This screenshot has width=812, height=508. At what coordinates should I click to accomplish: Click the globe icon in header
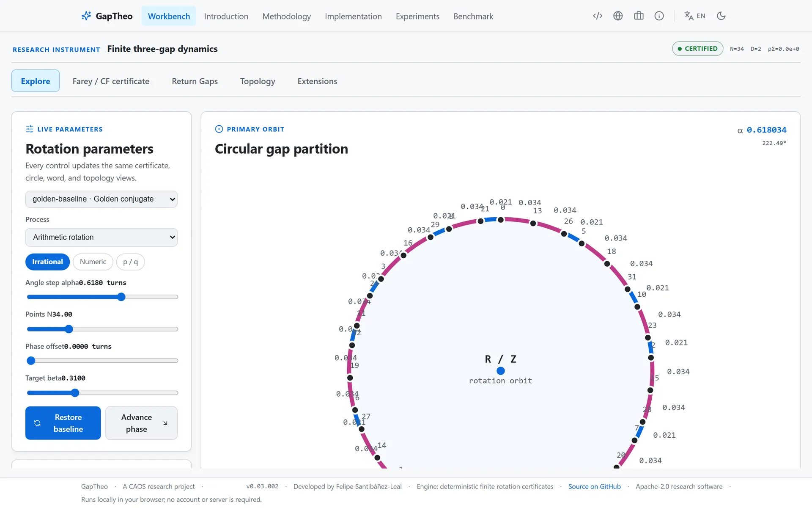click(x=618, y=16)
